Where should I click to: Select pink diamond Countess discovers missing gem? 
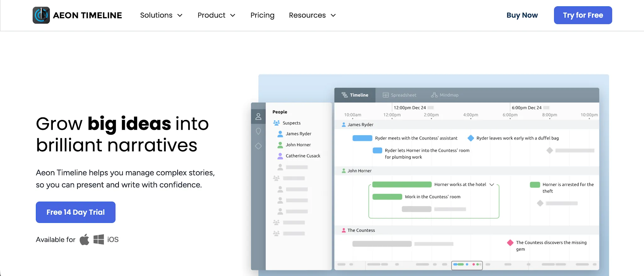pyautogui.click(x=510, y=243)
